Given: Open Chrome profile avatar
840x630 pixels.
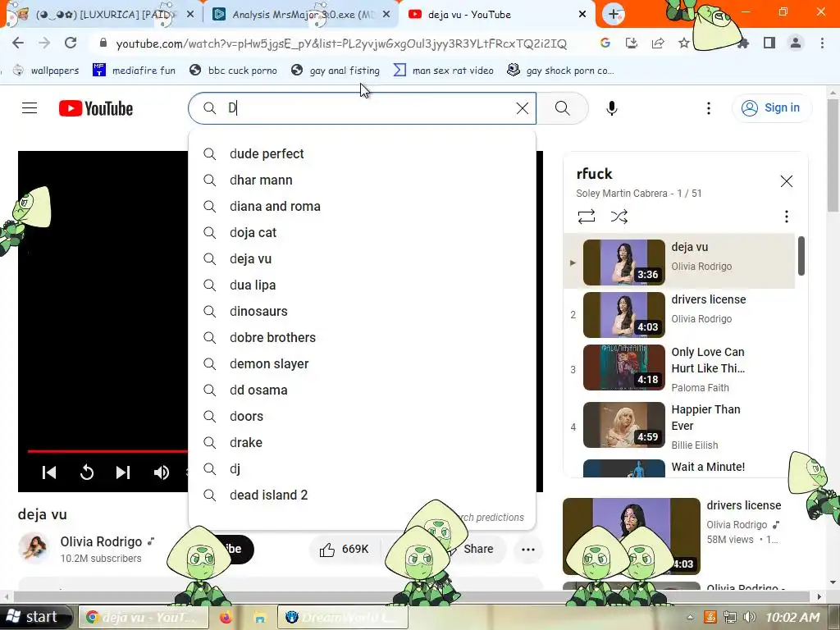Looking at the screenshot, I should point(796,43).
